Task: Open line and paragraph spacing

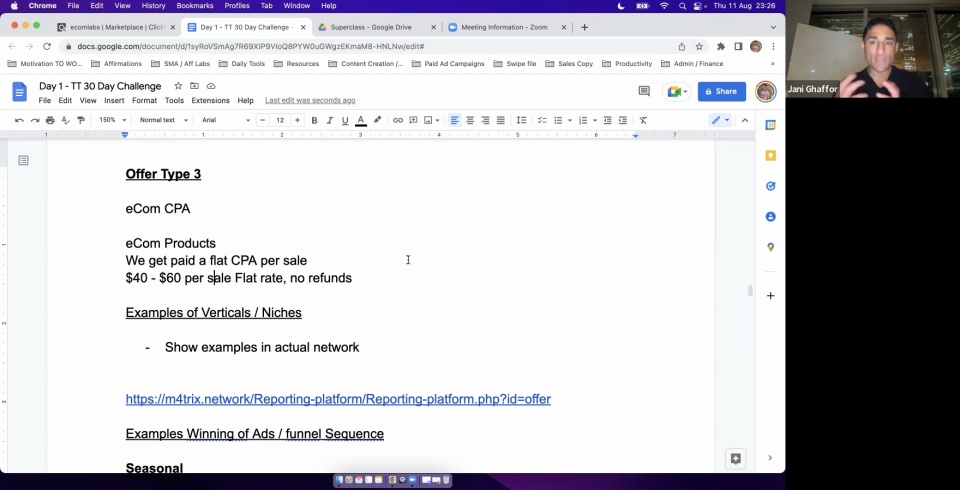Action: (x=521, y=120)
